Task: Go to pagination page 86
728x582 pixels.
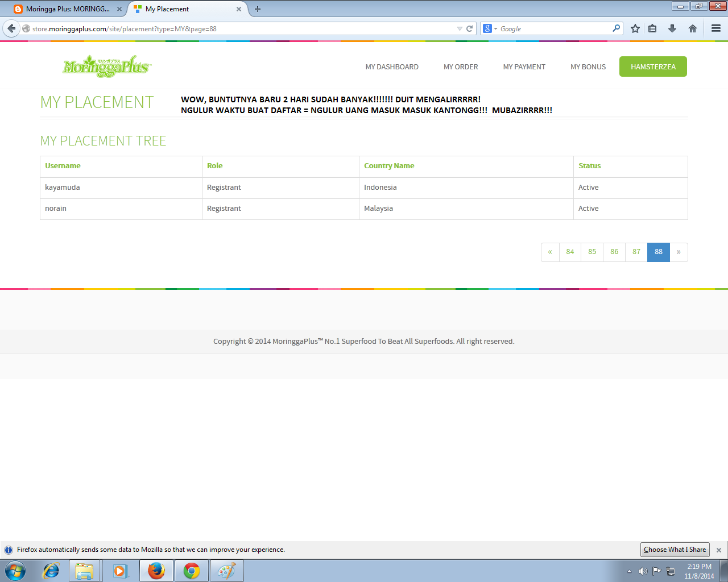Action: [x=614, y=252]
